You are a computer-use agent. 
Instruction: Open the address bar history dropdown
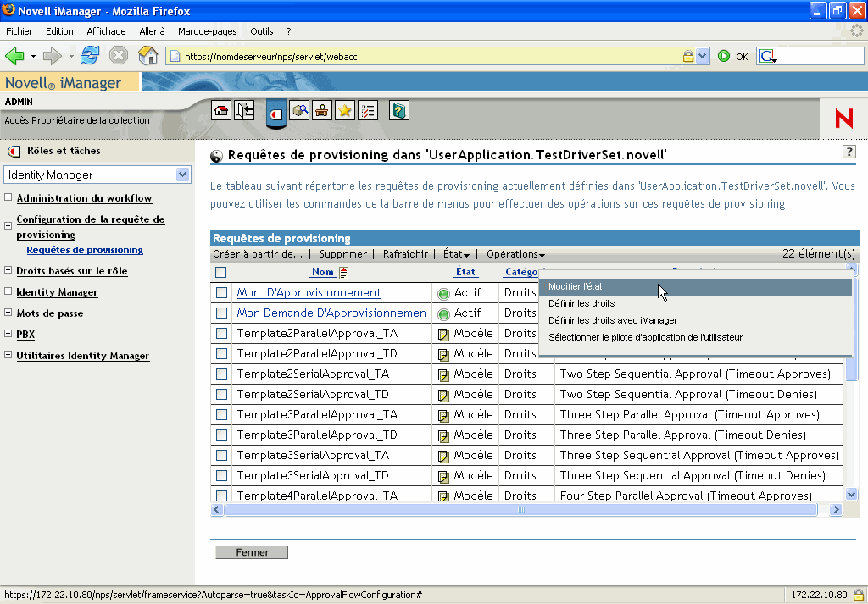click(x=703, y=56)
